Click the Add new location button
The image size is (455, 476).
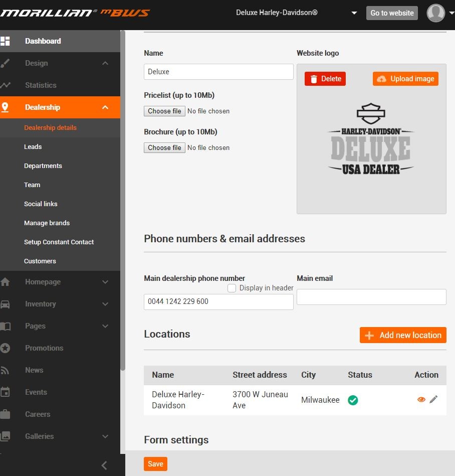point(403,335)
